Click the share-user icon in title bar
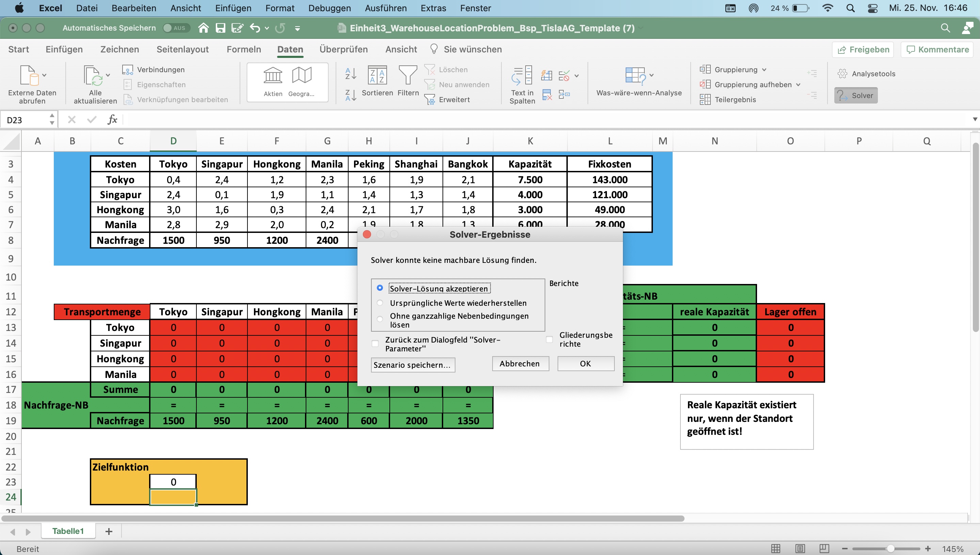980x555 pixels. 967,28
